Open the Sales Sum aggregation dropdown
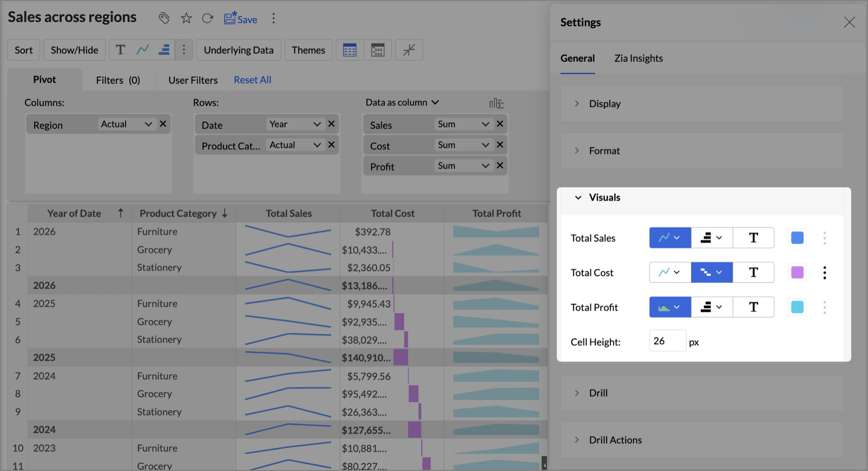 tap(463, 124)
